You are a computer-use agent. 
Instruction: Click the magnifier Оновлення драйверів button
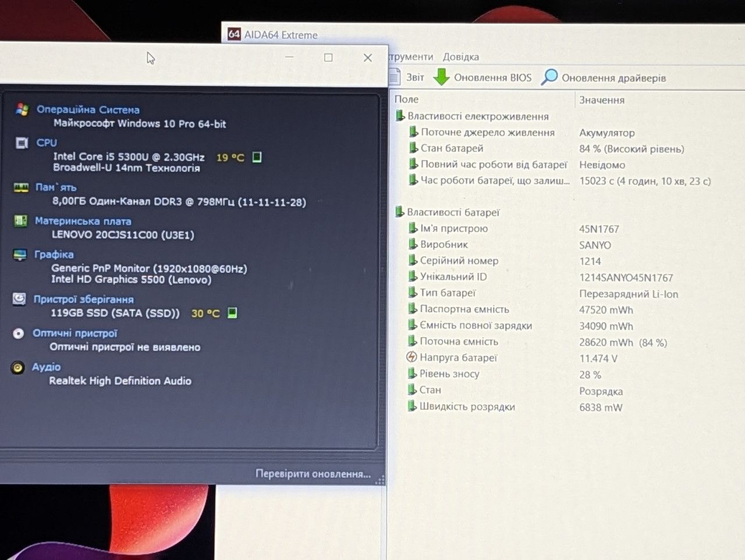pos(604,77)
